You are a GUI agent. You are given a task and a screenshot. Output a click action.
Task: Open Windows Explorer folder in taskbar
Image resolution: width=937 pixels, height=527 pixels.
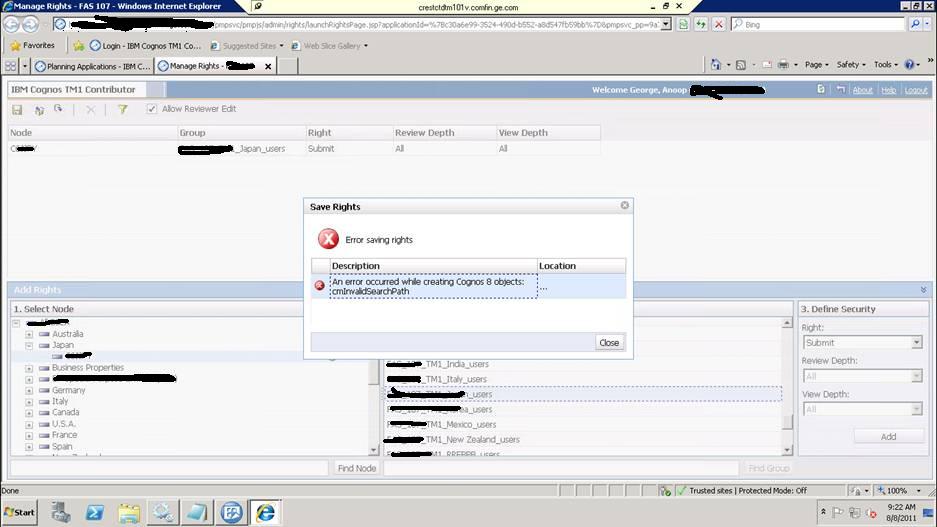click(x=128, y=513)
